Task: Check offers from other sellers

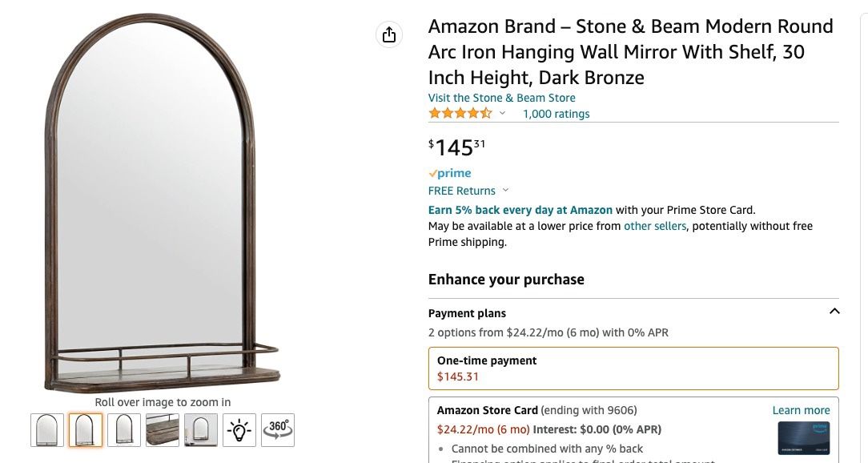Action: pyautogui.click(x=655, y=226)
